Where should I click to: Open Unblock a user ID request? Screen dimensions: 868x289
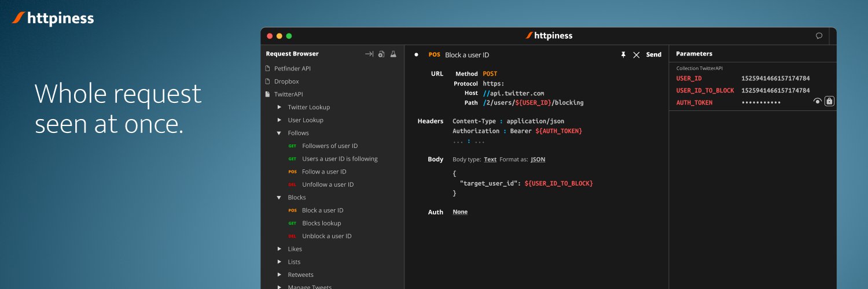[x=326, y=236]
